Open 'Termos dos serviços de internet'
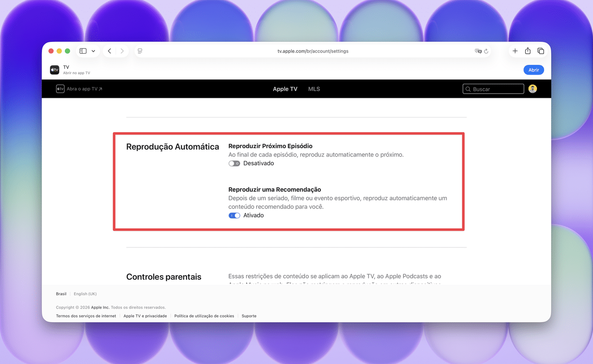 click(86, 316)
